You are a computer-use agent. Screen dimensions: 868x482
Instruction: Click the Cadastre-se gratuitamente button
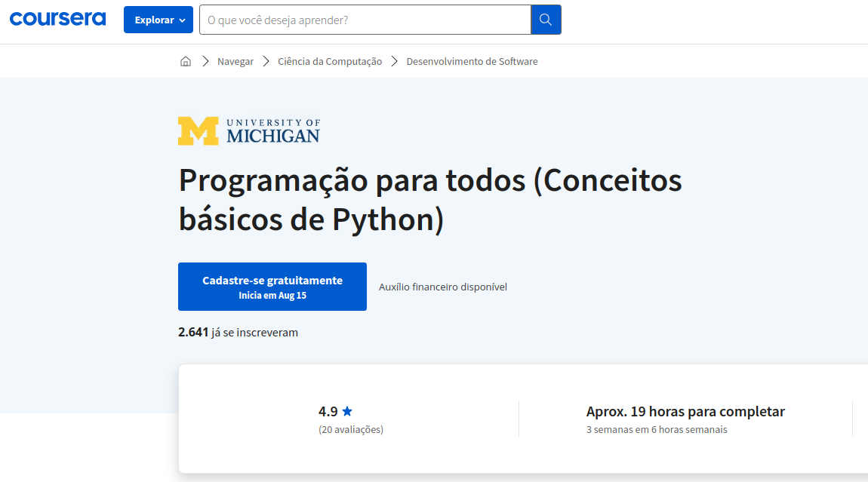pos(272,287)
